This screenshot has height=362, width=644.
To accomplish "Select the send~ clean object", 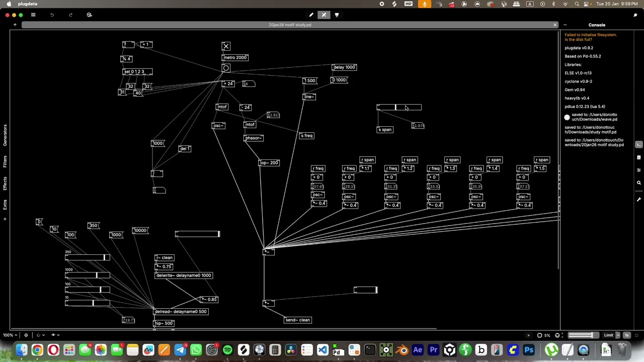I will (x=298, y=320).
